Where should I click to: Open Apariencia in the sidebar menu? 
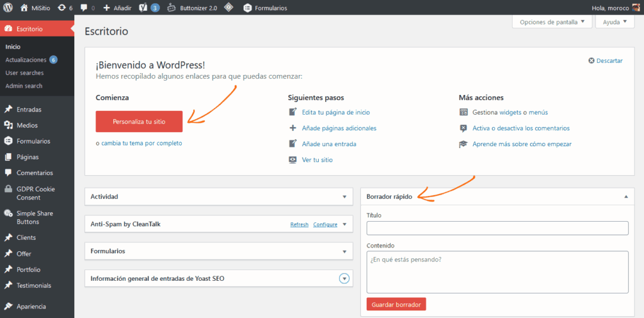point(31,306)
